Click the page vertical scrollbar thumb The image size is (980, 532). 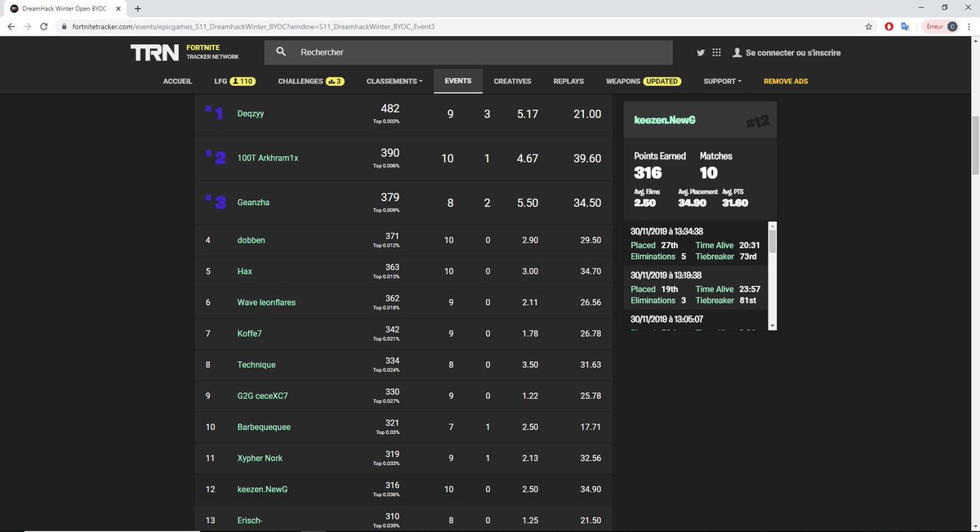[x=975, y=145]
